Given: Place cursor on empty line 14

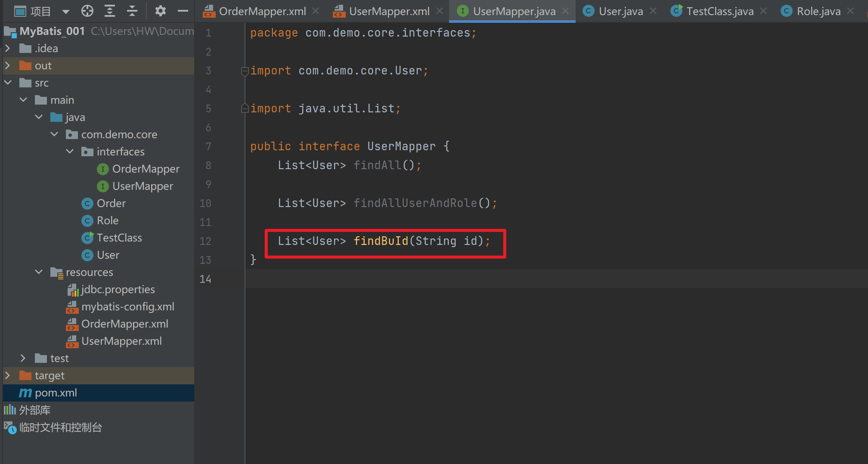Looking at the screenshot, I should [x=556, y=279].
